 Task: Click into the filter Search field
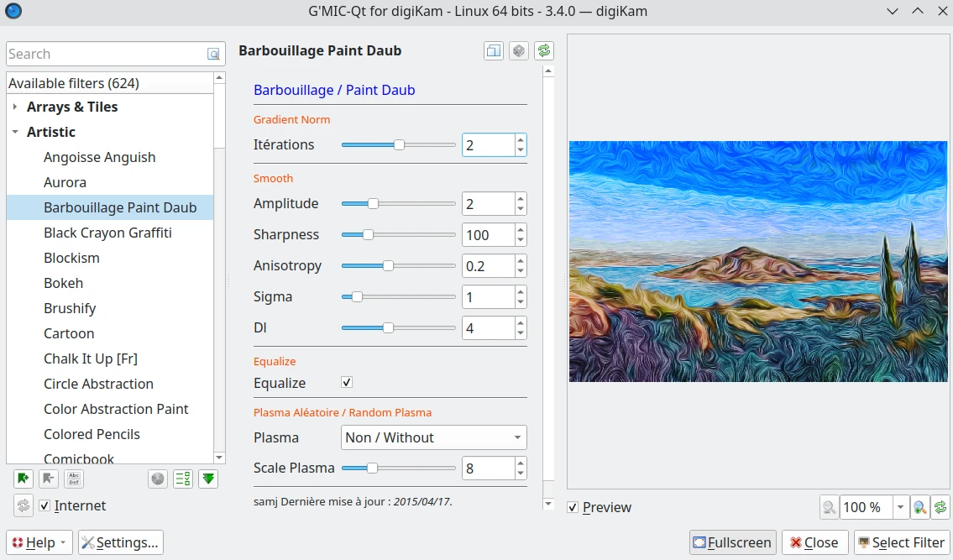[105, 54]
